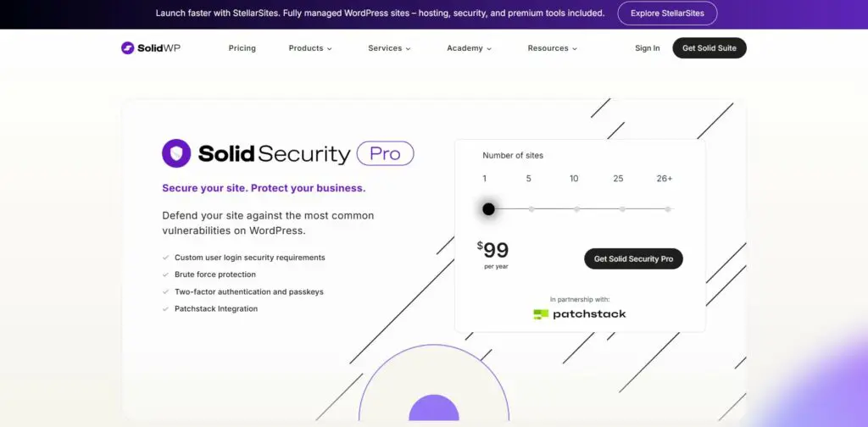
Task: Open the Services dropdown menu
Action: click(389, 48)
